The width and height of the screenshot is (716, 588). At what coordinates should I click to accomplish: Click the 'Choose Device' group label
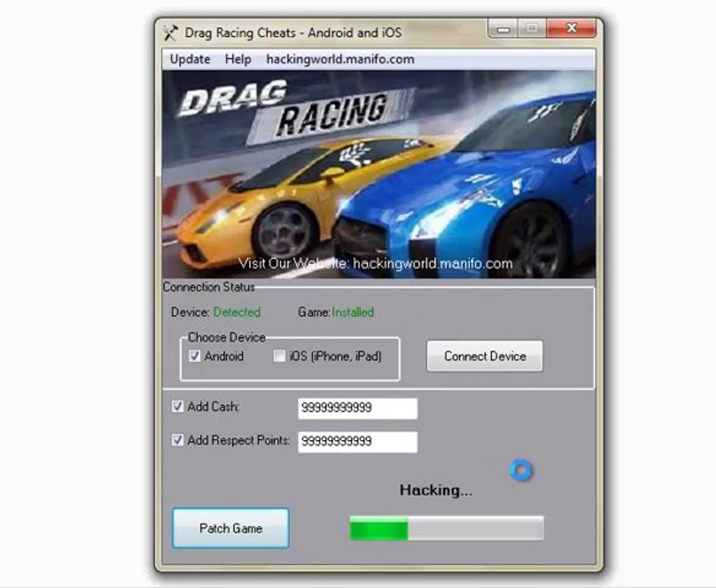[x=226, y=337]
